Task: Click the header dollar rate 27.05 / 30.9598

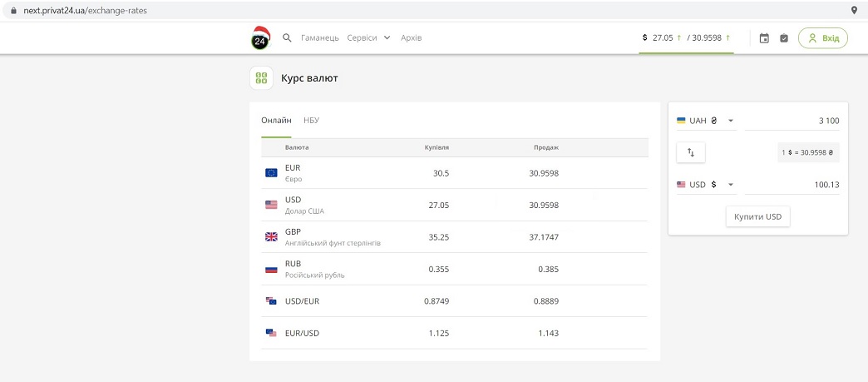Action: (x=686, y=38)
